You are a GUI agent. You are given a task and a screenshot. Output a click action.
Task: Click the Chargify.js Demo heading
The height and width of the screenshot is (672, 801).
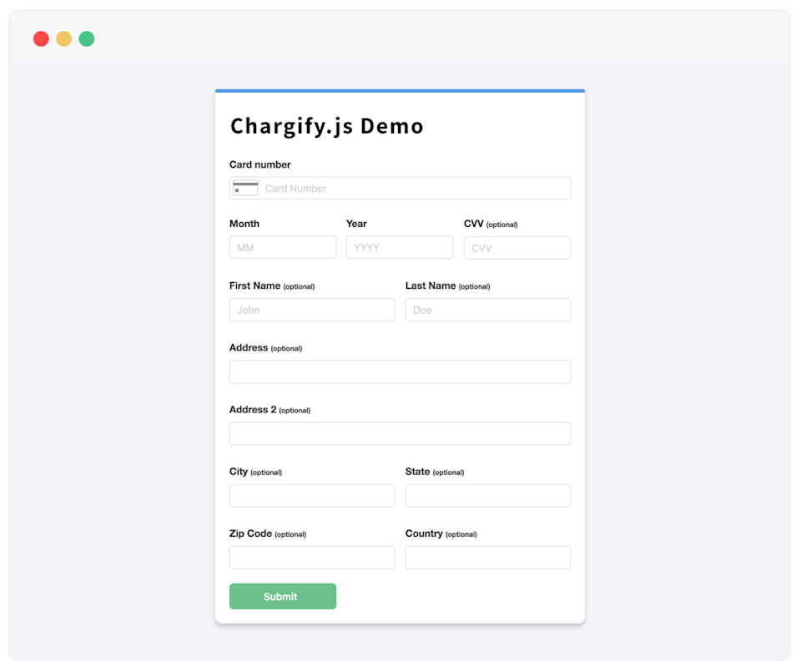tap(327, 126)
